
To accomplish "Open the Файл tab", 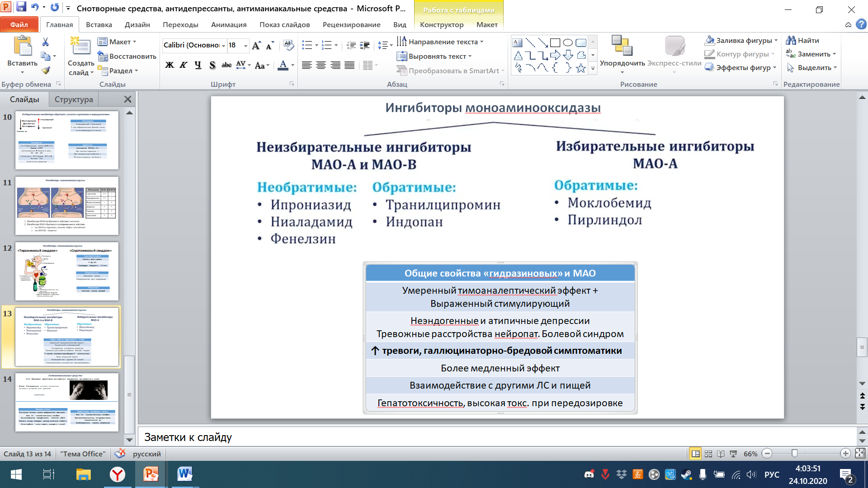I will (19, 24).
